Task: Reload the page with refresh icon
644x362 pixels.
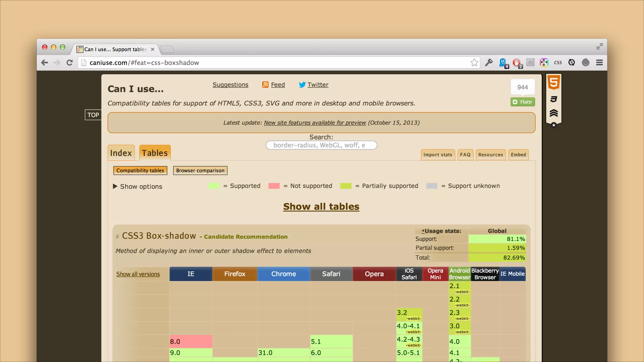Action: coord(70,63)
